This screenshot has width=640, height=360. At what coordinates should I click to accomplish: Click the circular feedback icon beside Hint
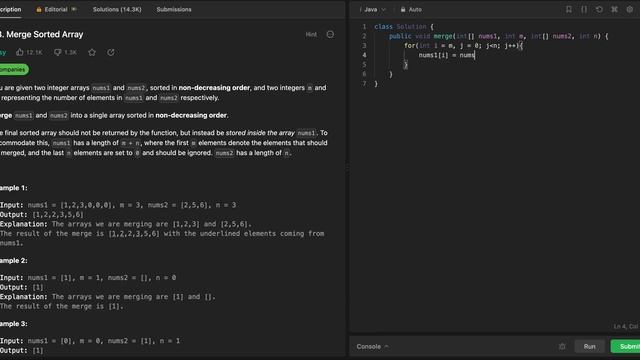click(x=330, y=35)
